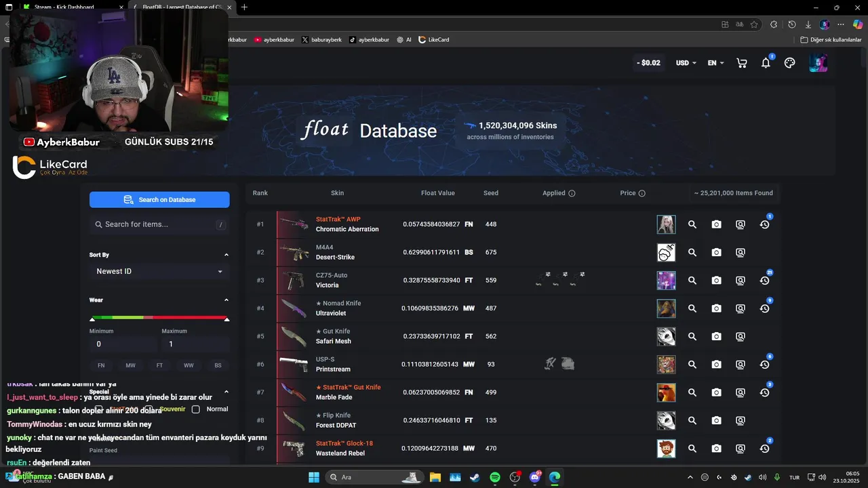Click the Float Value column header
This screenshot has height=488, width=868.
coord(438,193)
